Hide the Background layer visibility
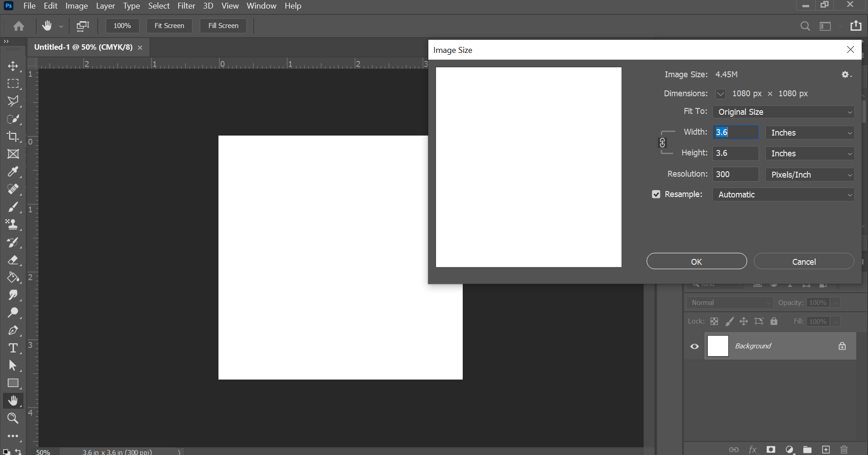This screenshot has height=455, width=868. tap(694, 347)
